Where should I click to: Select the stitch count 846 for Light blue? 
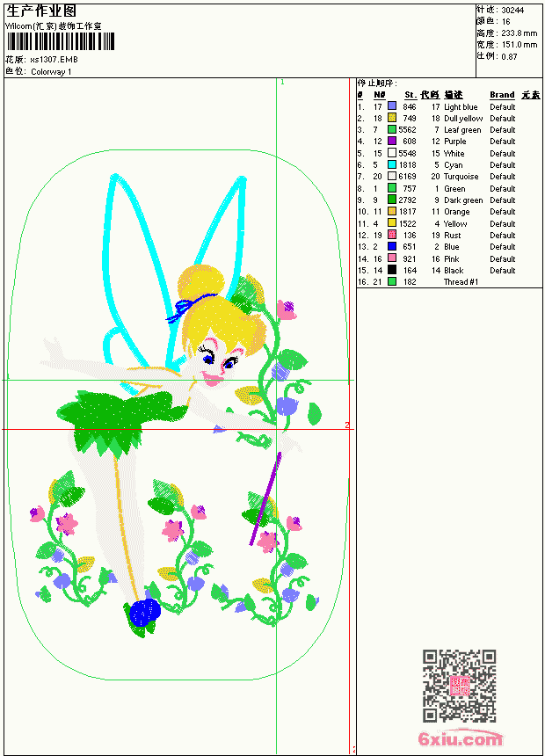(x=410, y=106)
